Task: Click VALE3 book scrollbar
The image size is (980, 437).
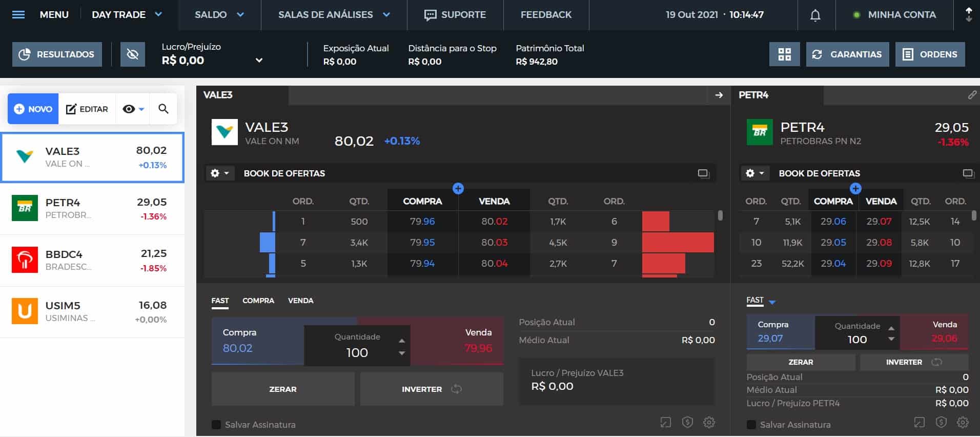Action: [720, 216]
